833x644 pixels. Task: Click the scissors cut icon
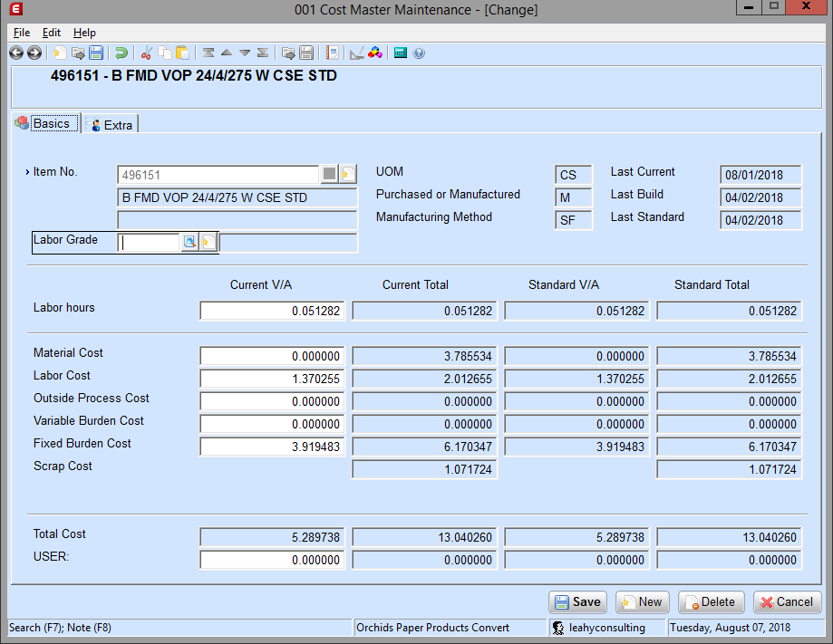(147, 53)
